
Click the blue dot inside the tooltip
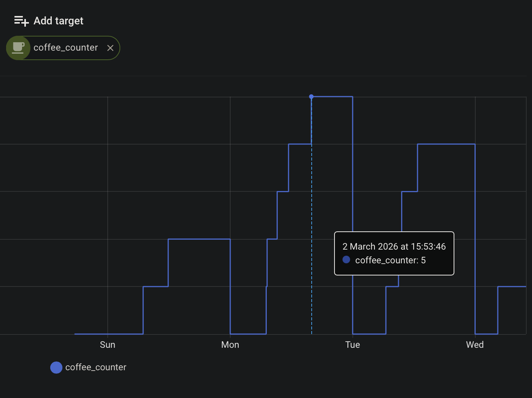click(x=346, y=259)
